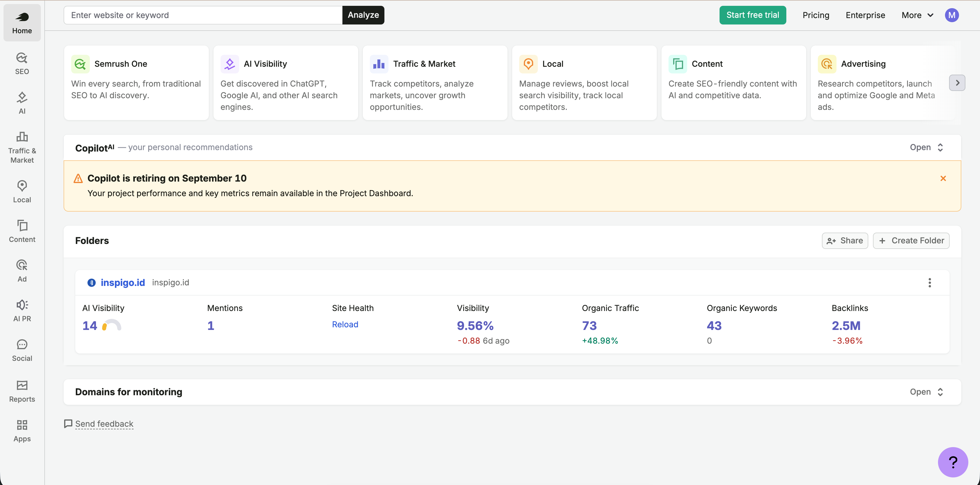Viewport: 980px width, 485px height.
Task: Open the Advertising card title
Action: point(863,64)
